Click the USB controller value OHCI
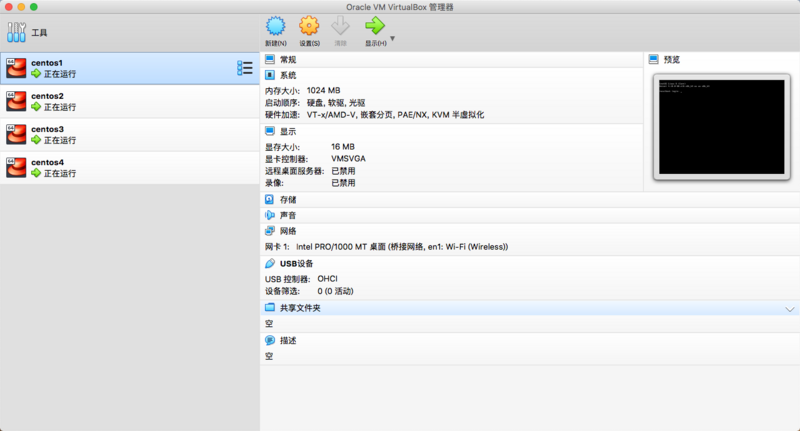This screenshot has height=431, width=800. click(328, 278)
